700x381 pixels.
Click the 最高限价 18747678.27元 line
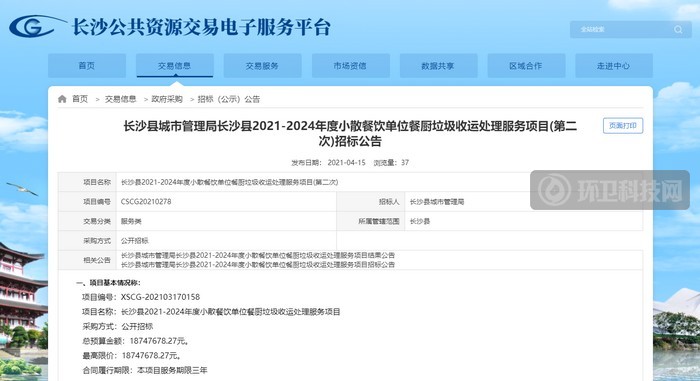[x=132, y=356]
